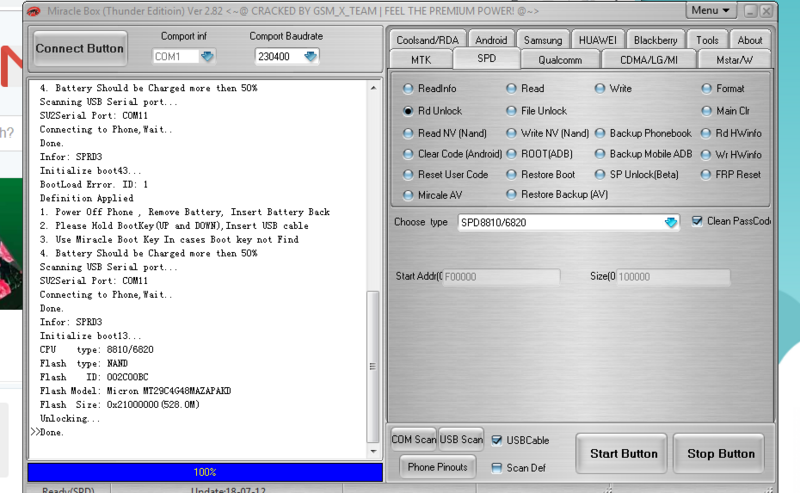Toggle the Scan Def checkbox
Image resolution: width=800 pixels, height=493 pixels.
tap(496, 467)
